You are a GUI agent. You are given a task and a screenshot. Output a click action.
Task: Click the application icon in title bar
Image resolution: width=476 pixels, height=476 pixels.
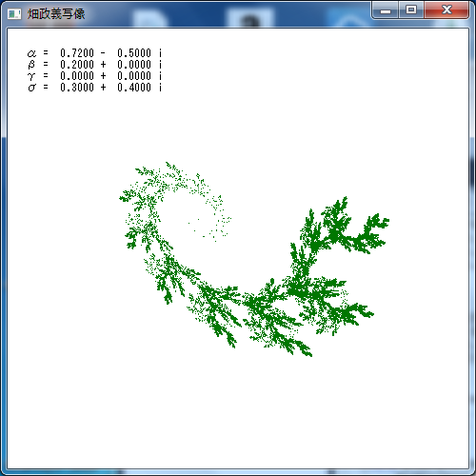click(x=14, y=14)
